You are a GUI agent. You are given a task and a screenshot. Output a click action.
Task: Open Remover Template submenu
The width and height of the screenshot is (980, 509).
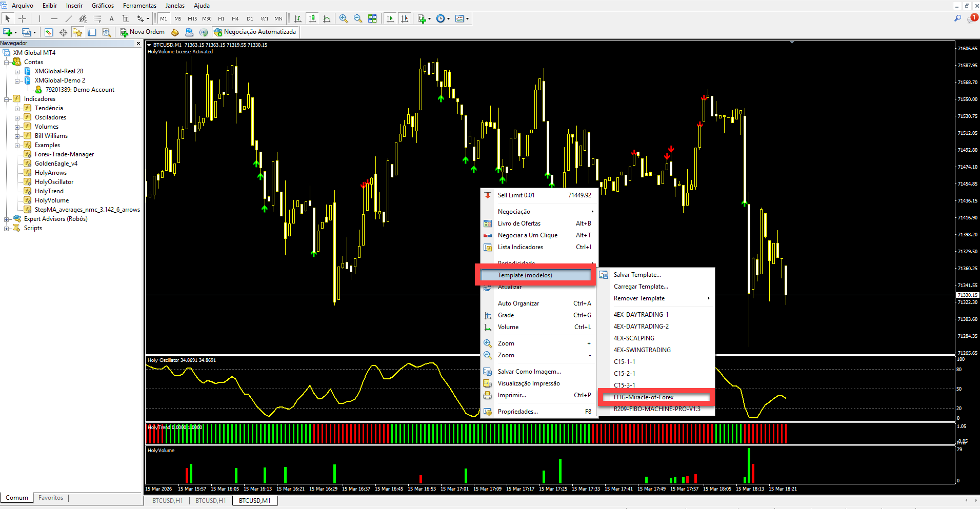tap(639, 298)
